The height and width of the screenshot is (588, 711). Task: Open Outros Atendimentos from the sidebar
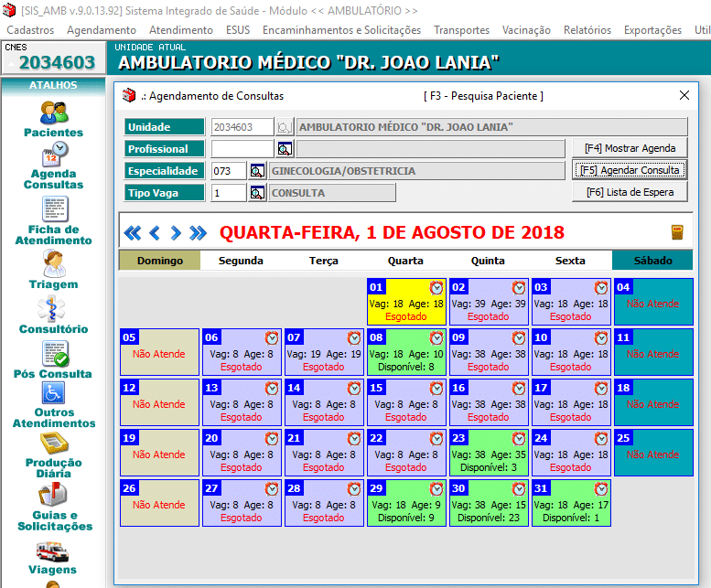click(x=53, y=404)
